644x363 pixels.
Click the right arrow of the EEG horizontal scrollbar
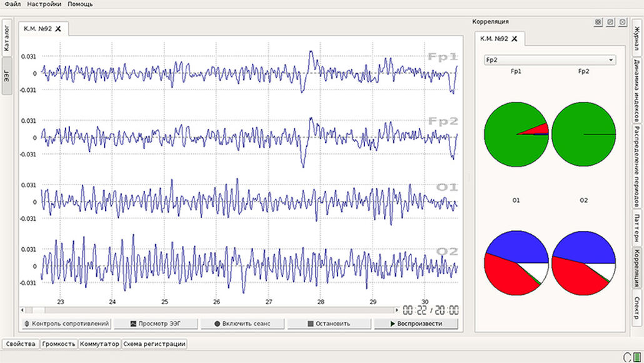396,310
